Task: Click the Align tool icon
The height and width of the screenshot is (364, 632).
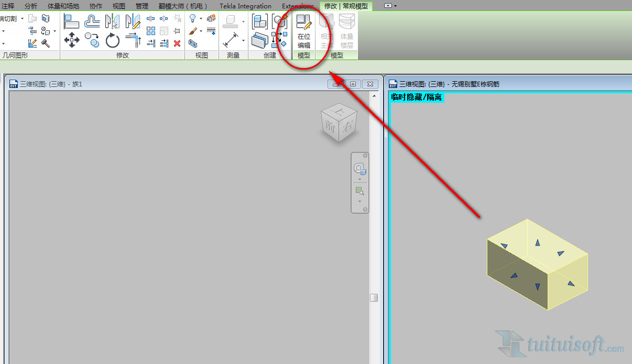Action: click(x=71, y=21)
